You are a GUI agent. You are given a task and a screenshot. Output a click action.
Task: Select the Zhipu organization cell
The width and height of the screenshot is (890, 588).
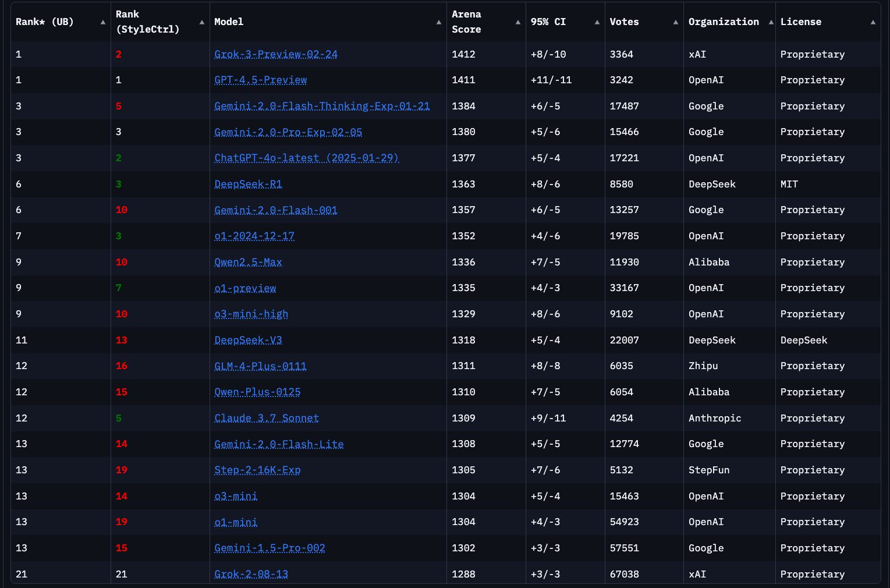[703, 366]
